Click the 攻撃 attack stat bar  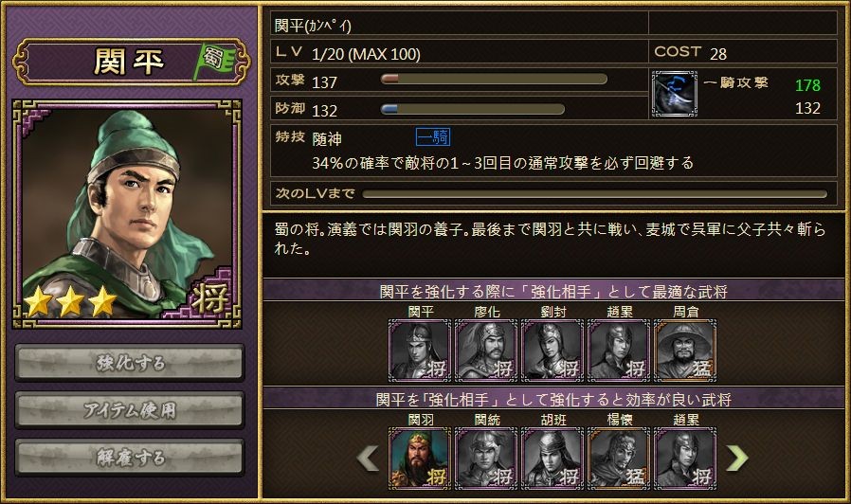coord(494,80)
